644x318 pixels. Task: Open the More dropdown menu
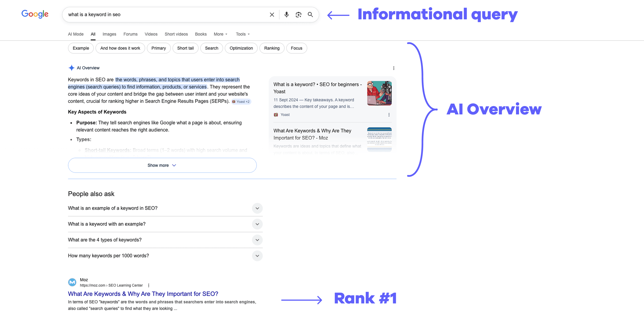pos(221,34)
